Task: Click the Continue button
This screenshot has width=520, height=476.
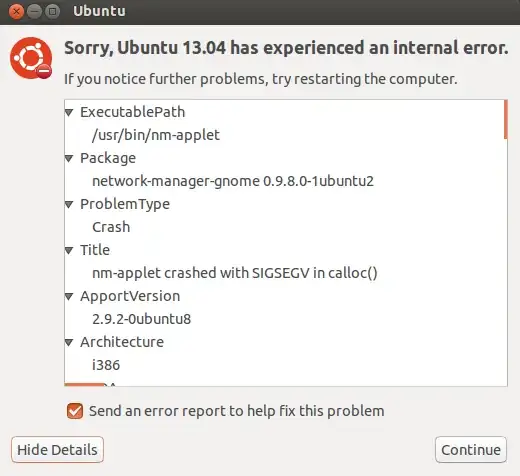Action: point(471,450)
